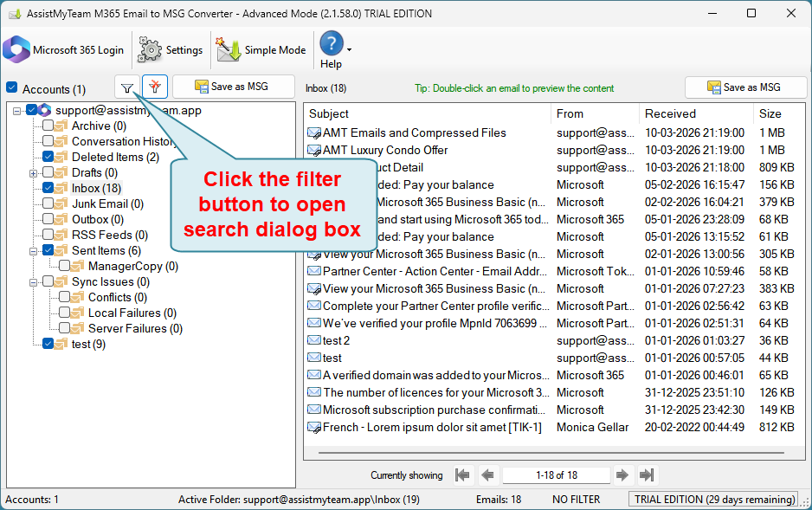Check the Junk Email folder checkbox

coord(48,203)
